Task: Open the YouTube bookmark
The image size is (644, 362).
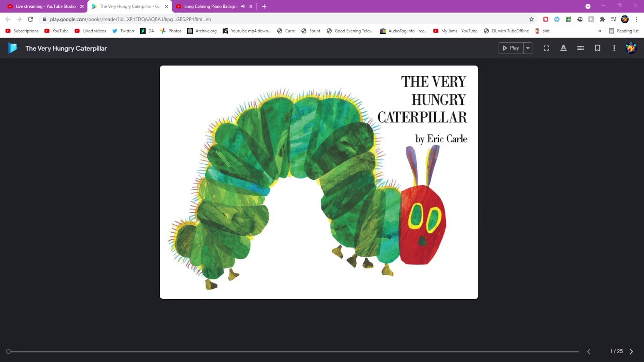Action: tap(56, 31)
